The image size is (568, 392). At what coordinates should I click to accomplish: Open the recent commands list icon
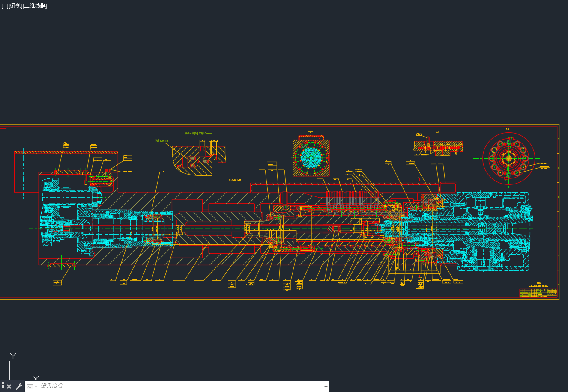[x=32, y=386]
